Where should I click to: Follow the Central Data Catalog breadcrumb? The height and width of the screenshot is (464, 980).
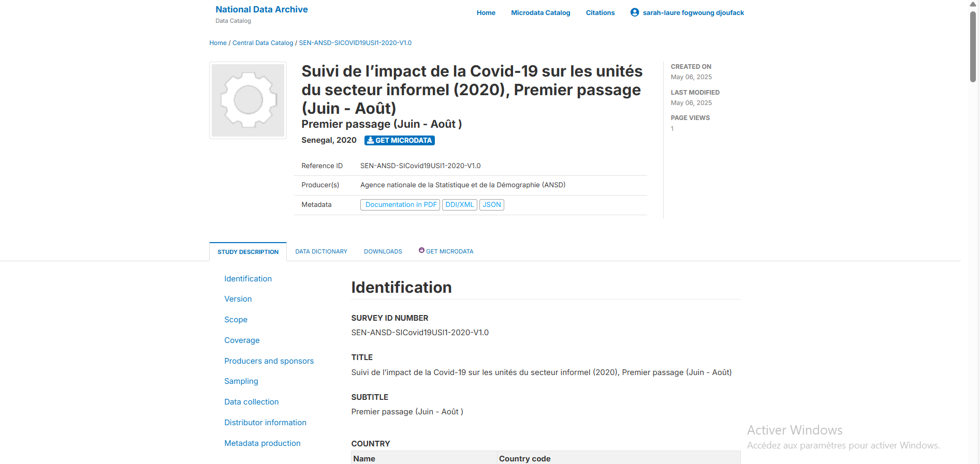click(x=262, y=43)
